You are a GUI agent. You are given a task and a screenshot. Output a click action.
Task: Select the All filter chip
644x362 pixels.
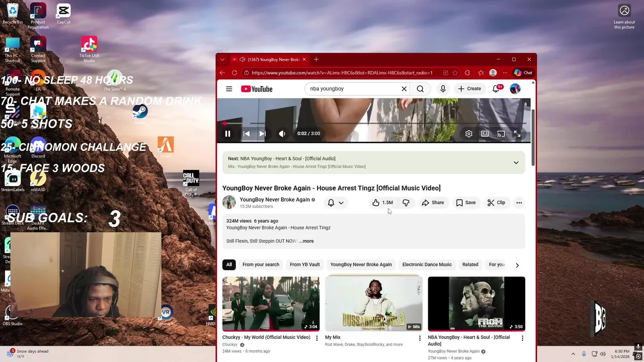[229, 264]
